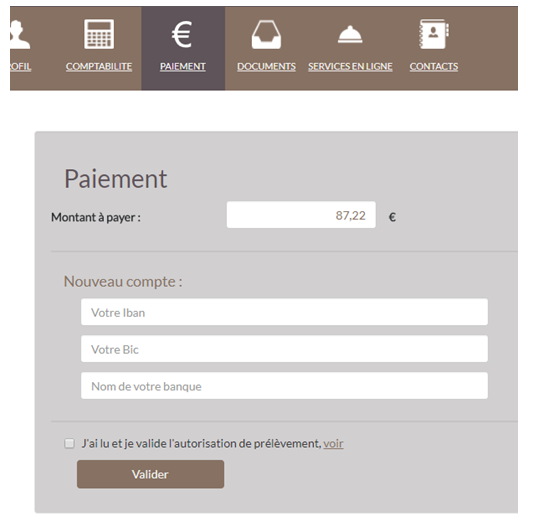Go to the COMPTABILITE menu label
Viewport: 540px width, 526px height.
(x=99, y=66)
